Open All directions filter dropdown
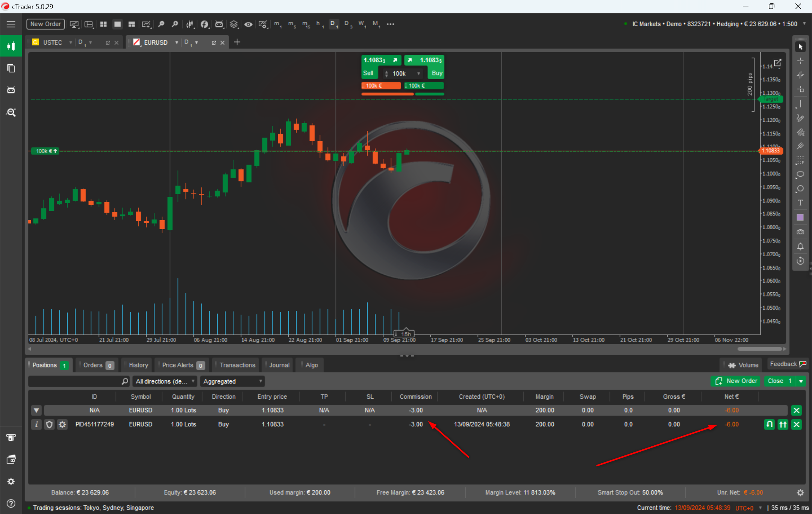Screen dimensions: 812x514 [165, 381]
